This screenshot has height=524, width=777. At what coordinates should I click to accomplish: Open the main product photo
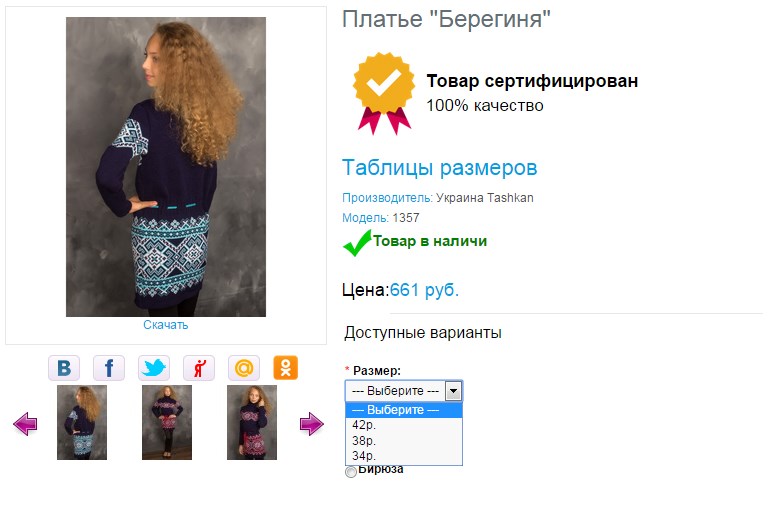click(166, 167)
